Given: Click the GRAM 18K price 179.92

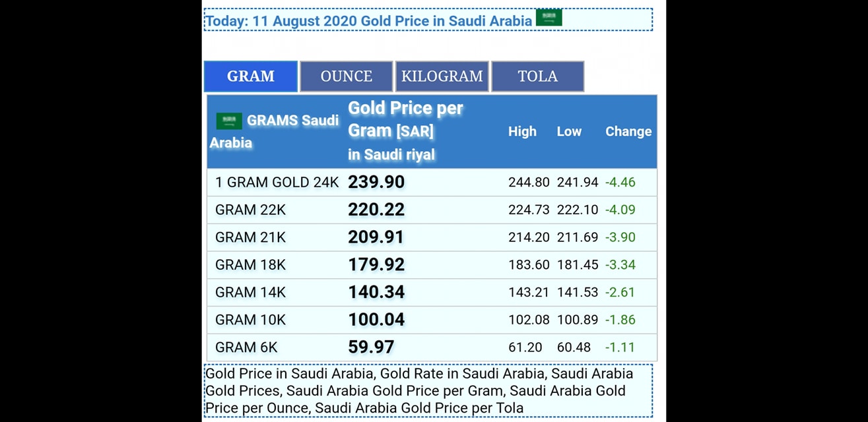Looking at the screenshot, I should pyautogui.click(x=376, y=264).
